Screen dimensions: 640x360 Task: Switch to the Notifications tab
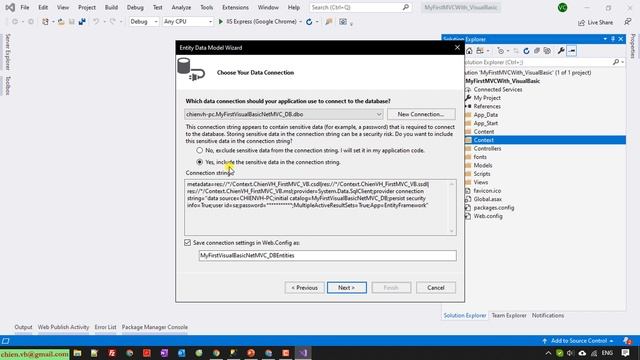[x=548, y=316]
